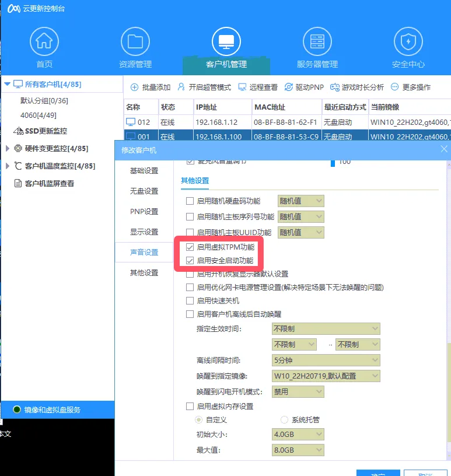Enable 启用随机主板UUID功能 checkbox
The image size is (451, 476).
[190, 233]
